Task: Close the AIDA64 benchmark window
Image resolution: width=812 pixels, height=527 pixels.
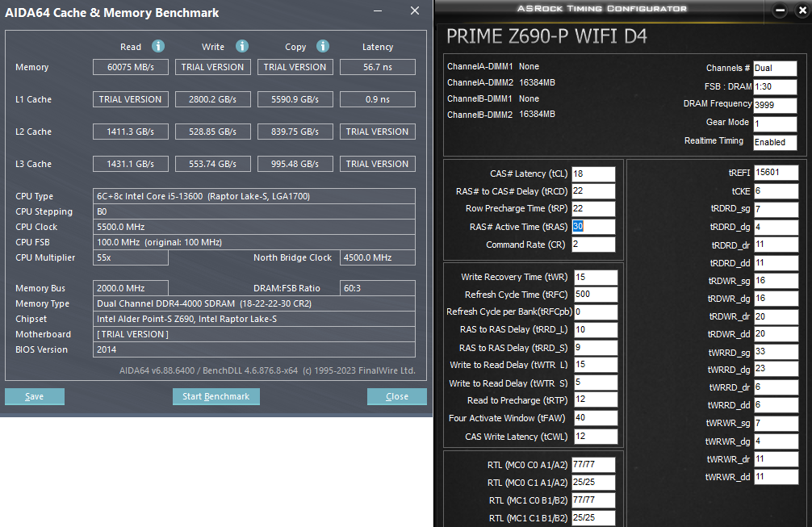Action: [x=415, y=10]
